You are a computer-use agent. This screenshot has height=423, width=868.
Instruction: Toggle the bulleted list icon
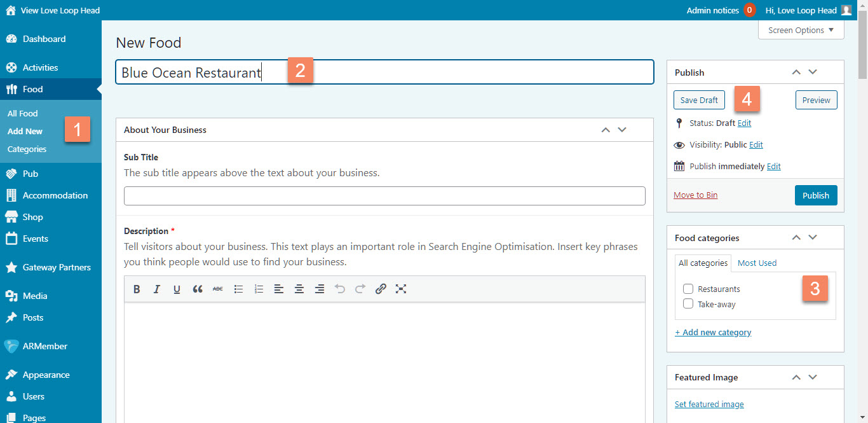coord(238,289)
